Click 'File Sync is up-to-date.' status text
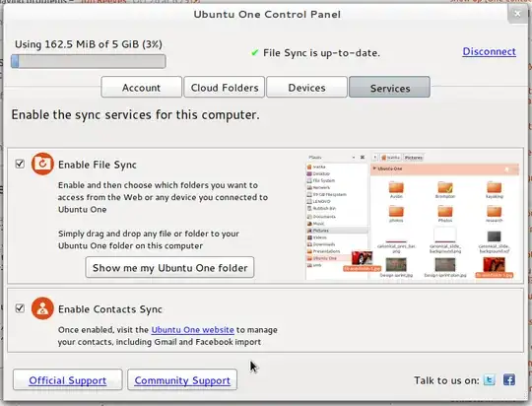This screenshot has width=532, height=406. pos(321,52)
